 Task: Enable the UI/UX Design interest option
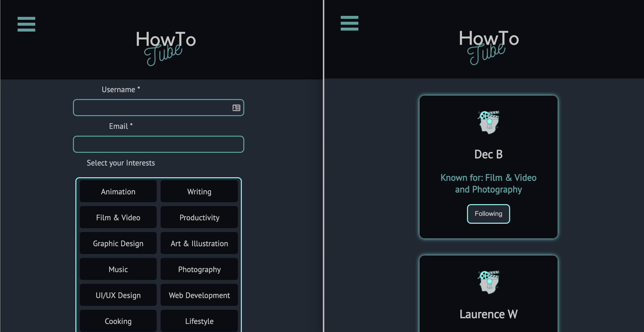[x=118, y=295]
